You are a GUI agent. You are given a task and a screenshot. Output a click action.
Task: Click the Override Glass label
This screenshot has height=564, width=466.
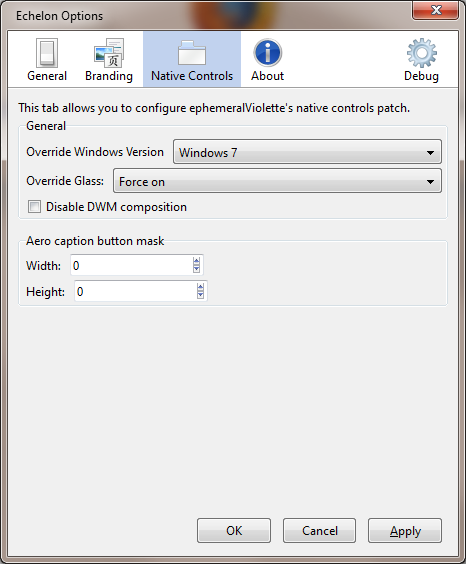pos(65,181)
